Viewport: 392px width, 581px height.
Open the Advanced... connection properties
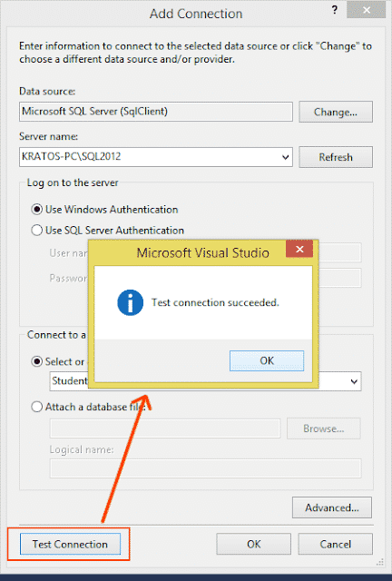tap(332, 507)
